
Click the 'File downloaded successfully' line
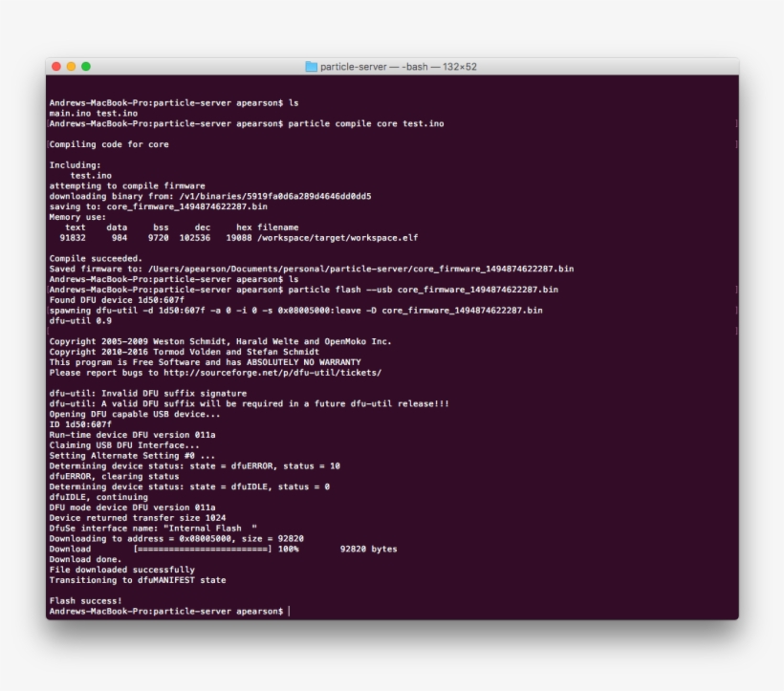click(121, 570)
